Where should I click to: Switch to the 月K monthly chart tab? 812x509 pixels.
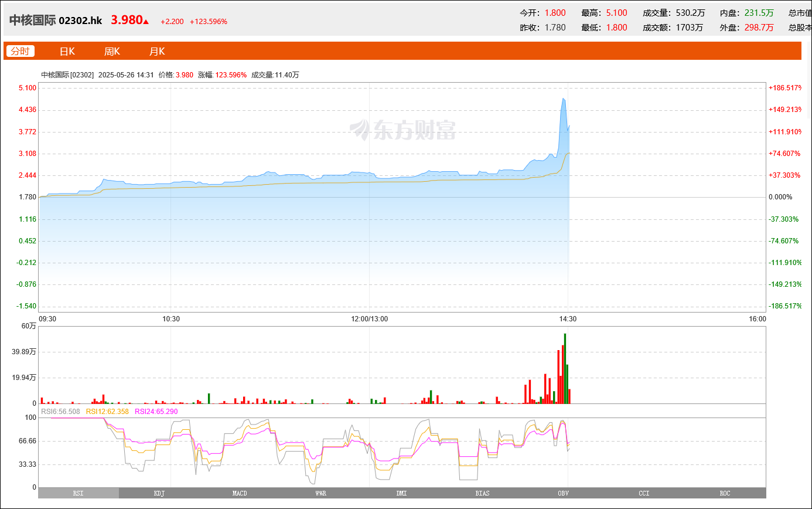pos(157,51)
